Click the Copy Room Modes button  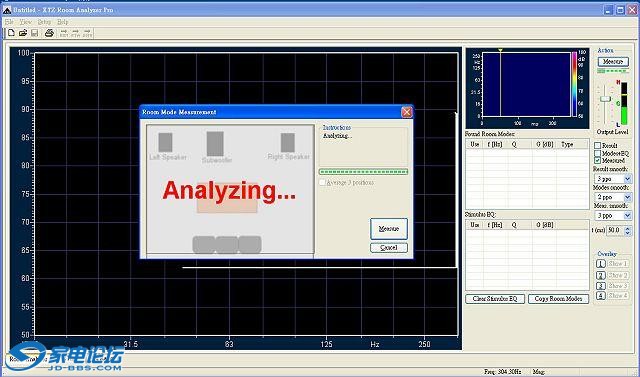tap(558, 299)
